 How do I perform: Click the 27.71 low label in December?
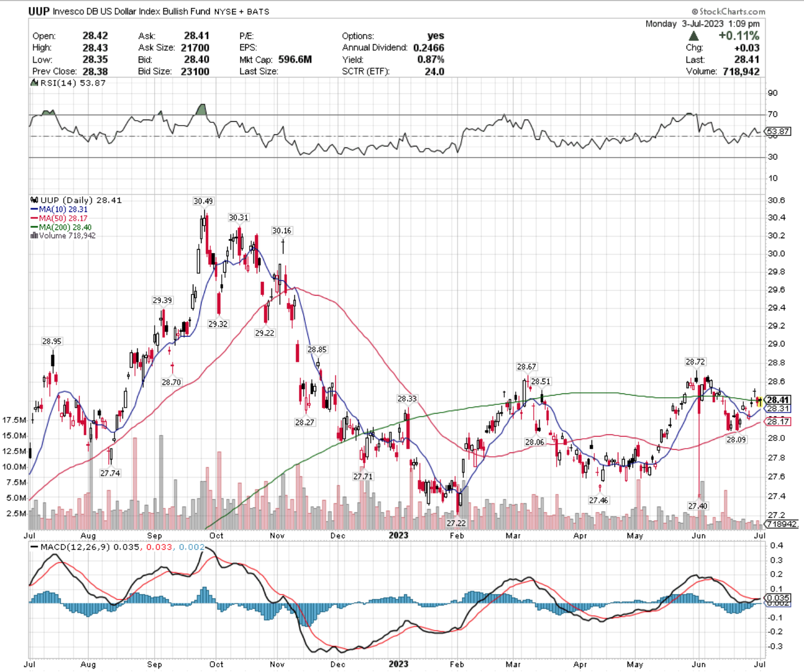[363, 476]
